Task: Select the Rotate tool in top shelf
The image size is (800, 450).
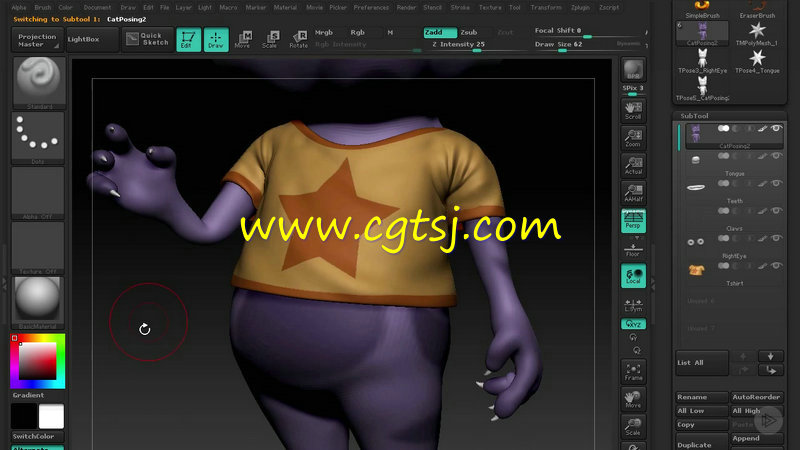Action: (x=298, y=39)
